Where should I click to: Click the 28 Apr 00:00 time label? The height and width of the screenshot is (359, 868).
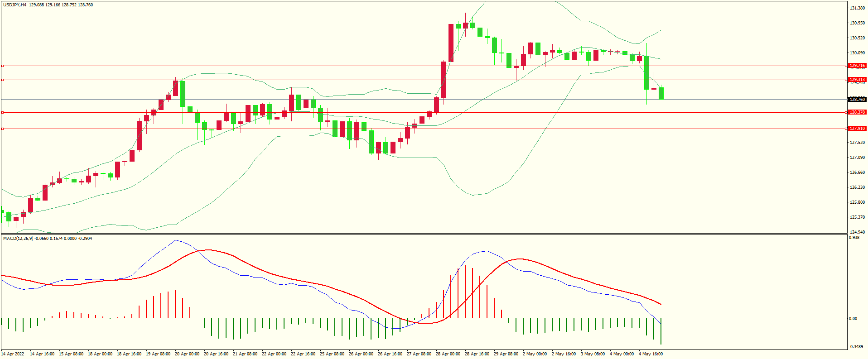[x=448, y=354]
